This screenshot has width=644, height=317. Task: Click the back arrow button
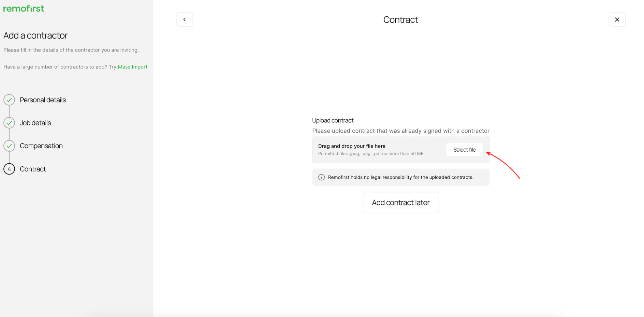185,19
